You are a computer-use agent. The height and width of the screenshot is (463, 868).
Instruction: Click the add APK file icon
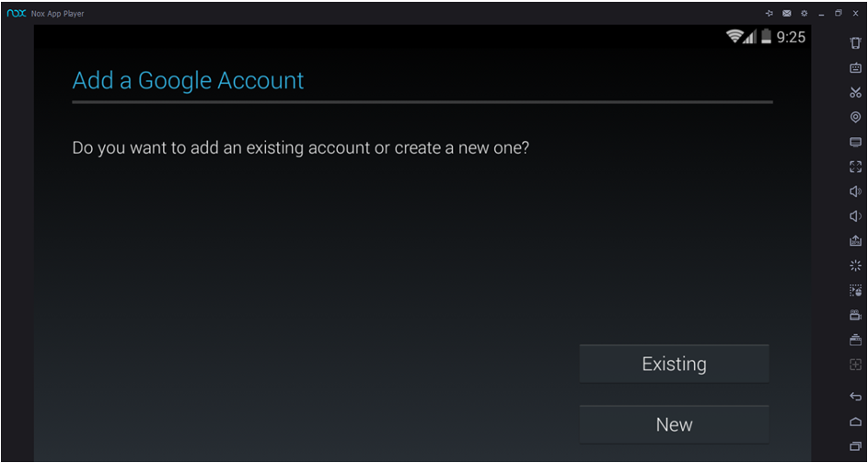pos(855,241)
